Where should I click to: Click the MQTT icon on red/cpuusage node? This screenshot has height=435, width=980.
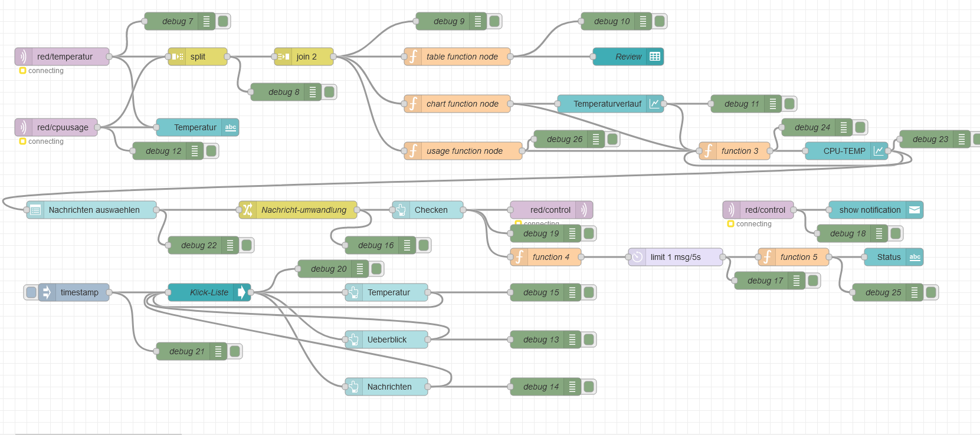point(24,127)
